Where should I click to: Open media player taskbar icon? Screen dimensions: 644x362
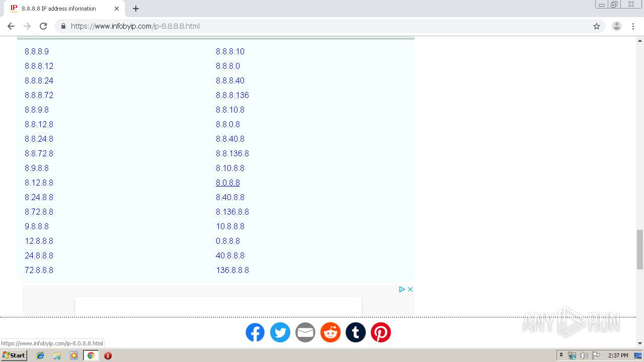(74, 355)
